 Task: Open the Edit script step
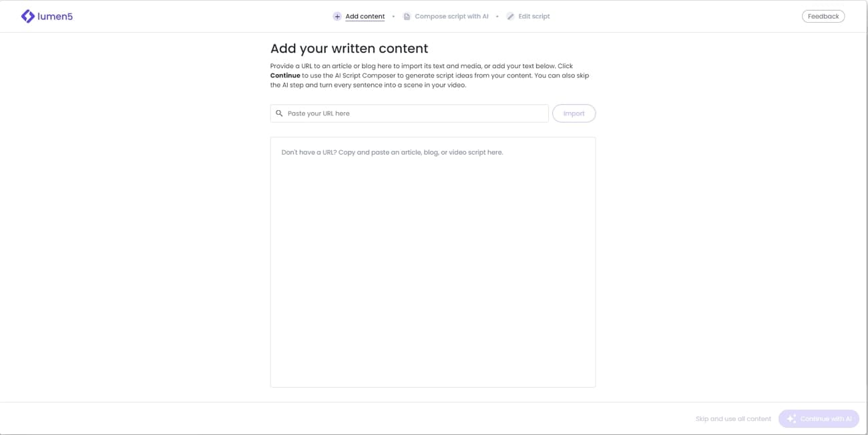tap(534, 17)
